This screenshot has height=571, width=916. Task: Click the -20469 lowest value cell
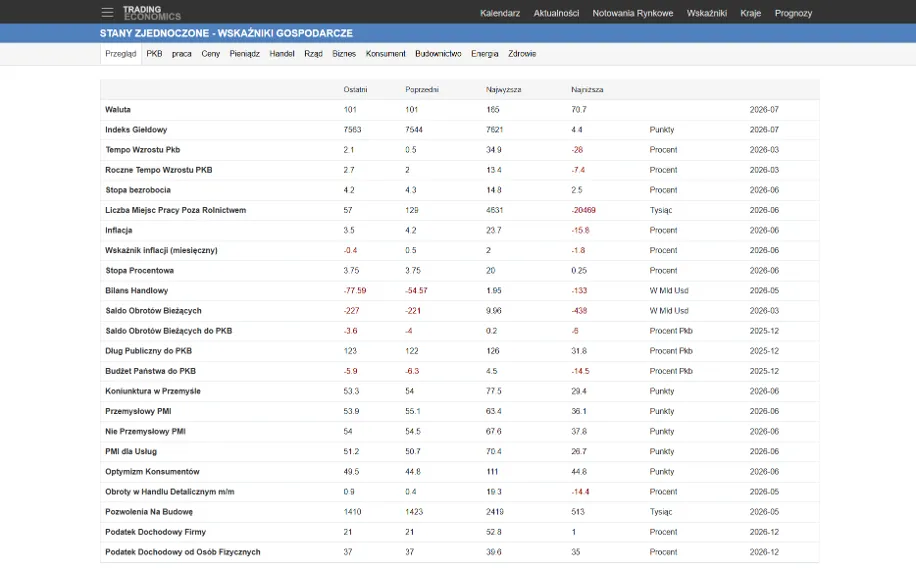[x=583, y=210]
